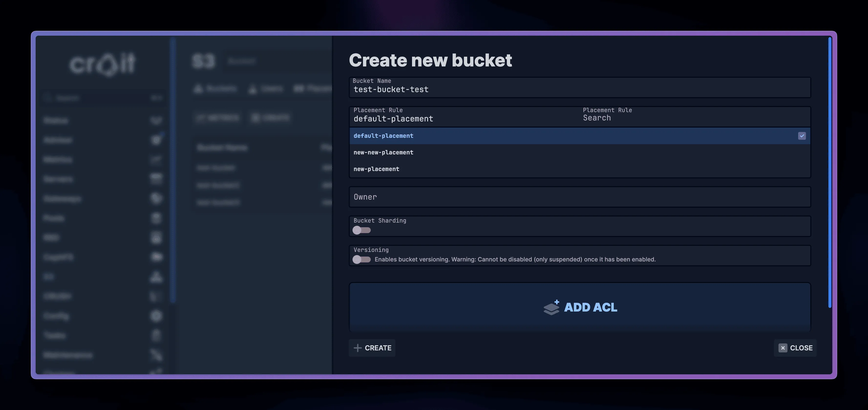Switch to the Users tab
This screenshot has height=410, width=868.
265,89
